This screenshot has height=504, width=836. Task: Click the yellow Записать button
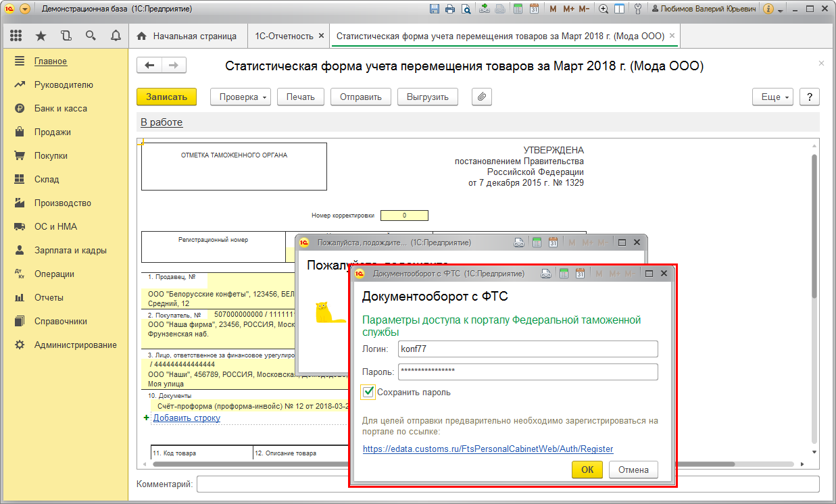point(166,97)
